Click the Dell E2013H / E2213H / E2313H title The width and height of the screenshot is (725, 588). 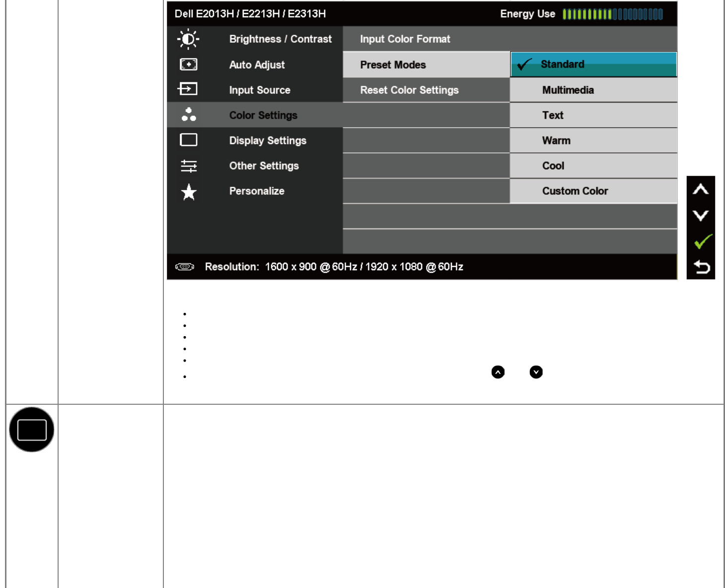click(250, 14)
